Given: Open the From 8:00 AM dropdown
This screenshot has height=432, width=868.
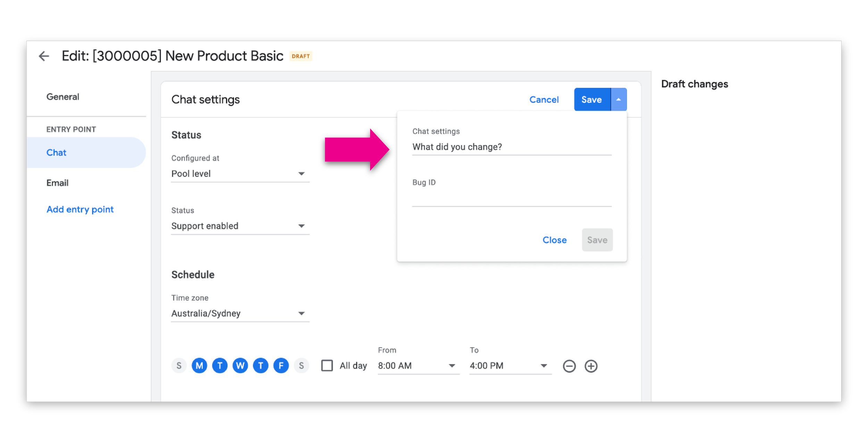Looking at the screenshot, I should 418,366.
